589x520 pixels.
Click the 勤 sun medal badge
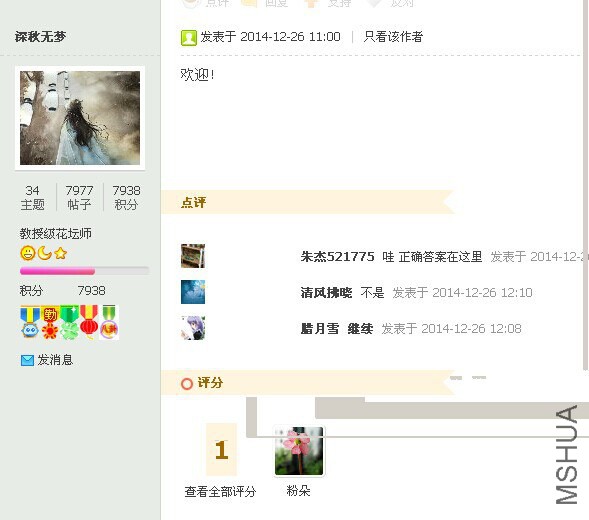pos(50,323)
